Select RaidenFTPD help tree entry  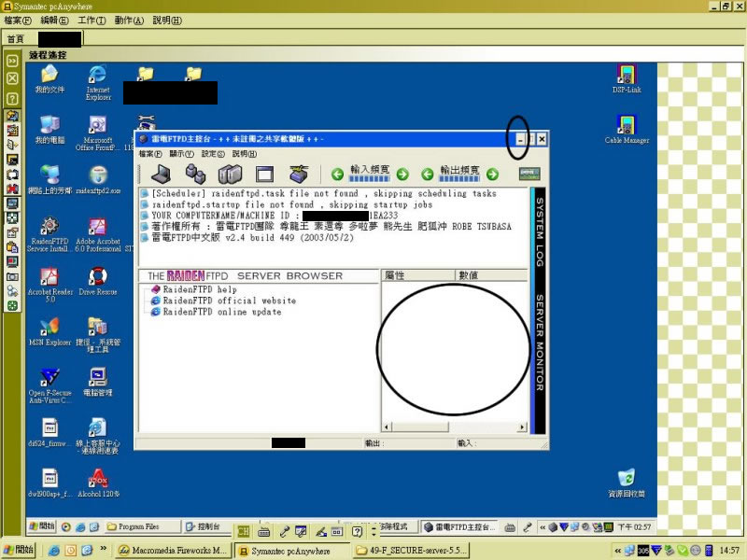click(x=200, y=289)
